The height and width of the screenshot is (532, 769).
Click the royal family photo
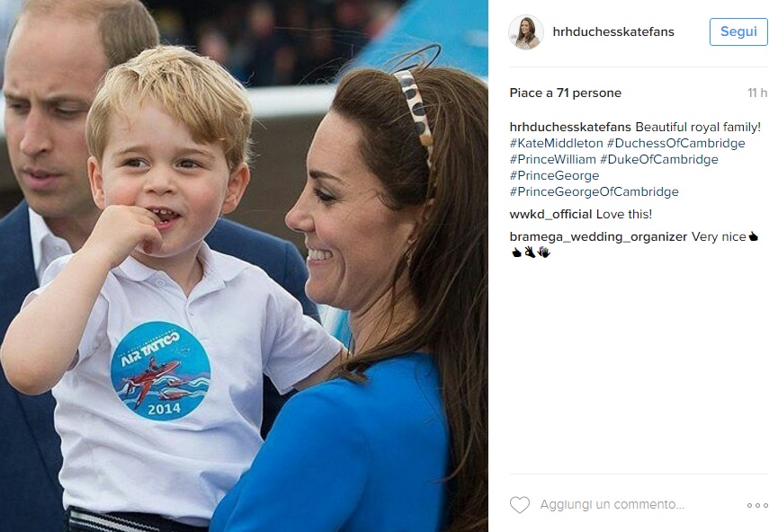point(244,266)
